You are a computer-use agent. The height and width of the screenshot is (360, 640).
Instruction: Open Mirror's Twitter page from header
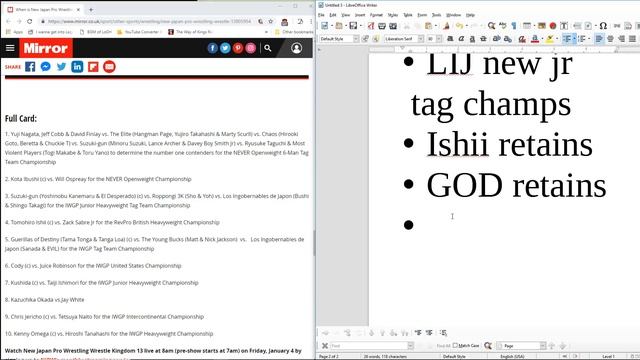click(x=225, y=48)
